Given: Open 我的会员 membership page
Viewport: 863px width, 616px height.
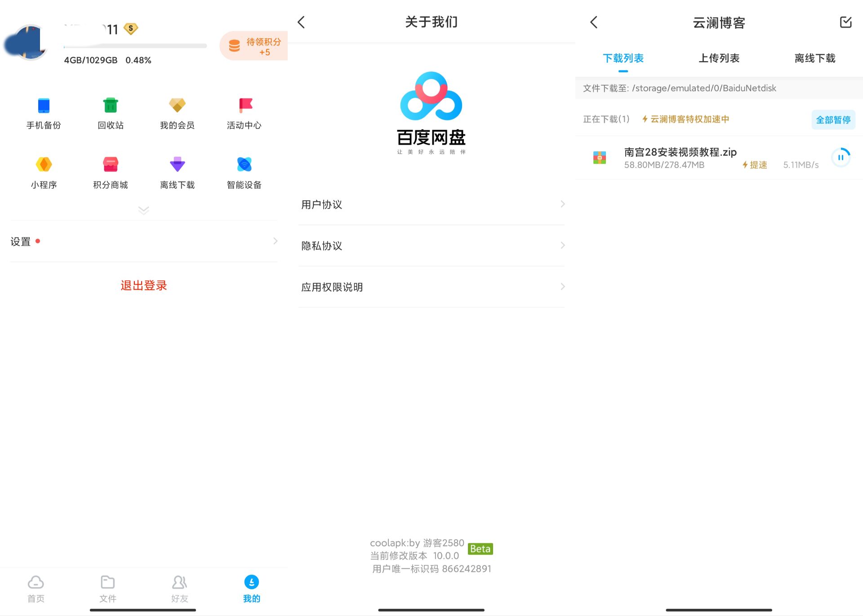Looking at the screenshot, I should tap(177, 112).
